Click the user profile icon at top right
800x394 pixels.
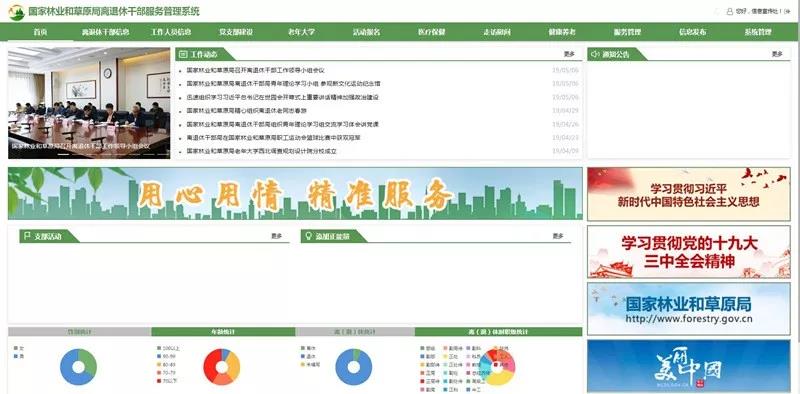[730, 11]
